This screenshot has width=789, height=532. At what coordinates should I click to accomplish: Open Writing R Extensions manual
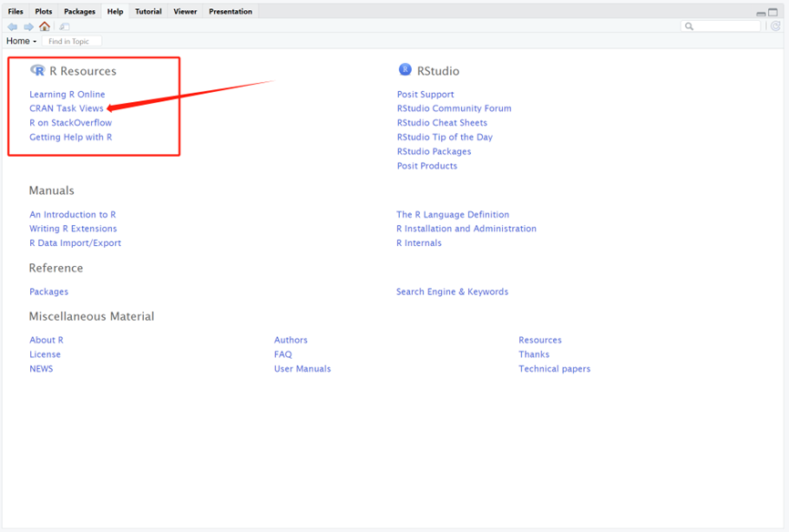click(x=73, y=229)
